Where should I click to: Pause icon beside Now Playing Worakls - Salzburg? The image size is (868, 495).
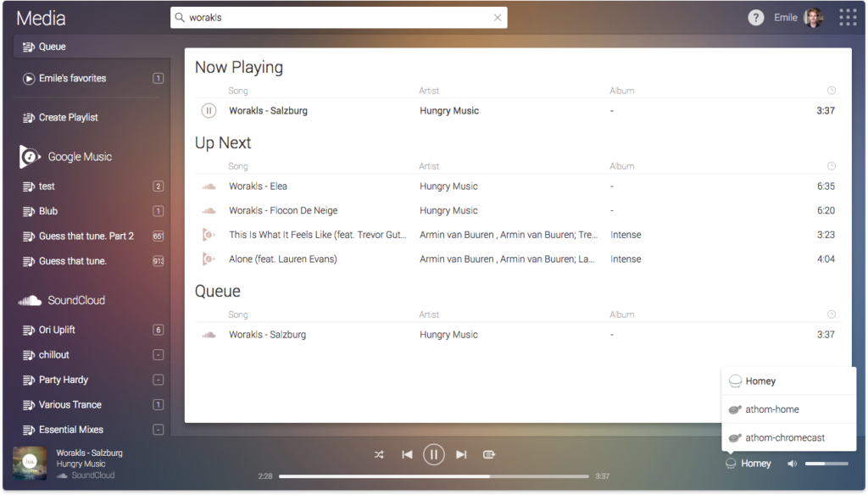(209, 110)
